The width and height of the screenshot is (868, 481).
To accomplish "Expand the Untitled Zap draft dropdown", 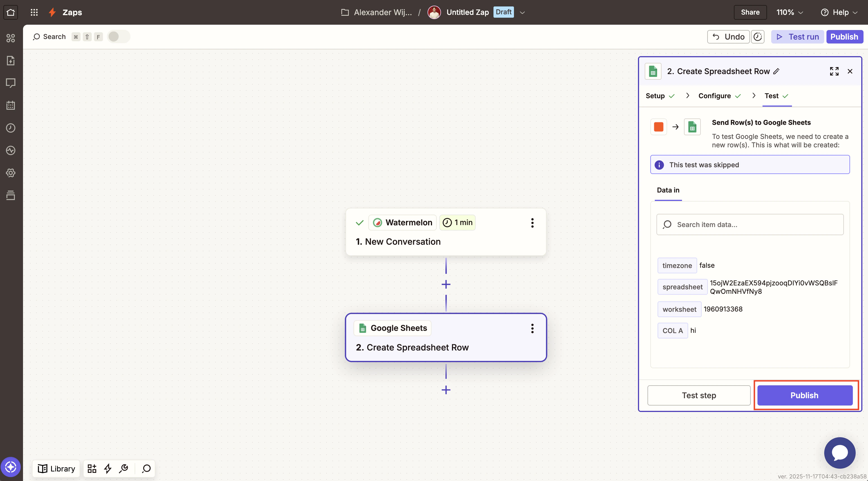I will (522, 13).
